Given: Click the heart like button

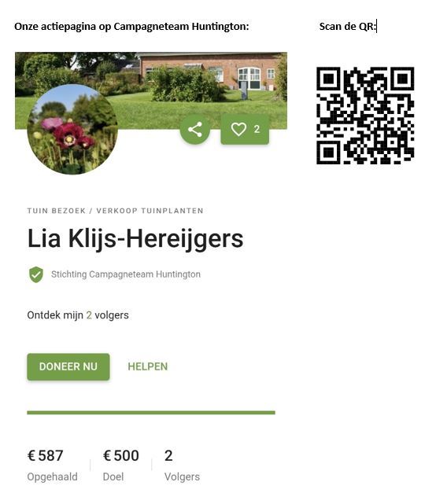Looking at the screenshot, I should pyautogui.click(x=245, y=129).
